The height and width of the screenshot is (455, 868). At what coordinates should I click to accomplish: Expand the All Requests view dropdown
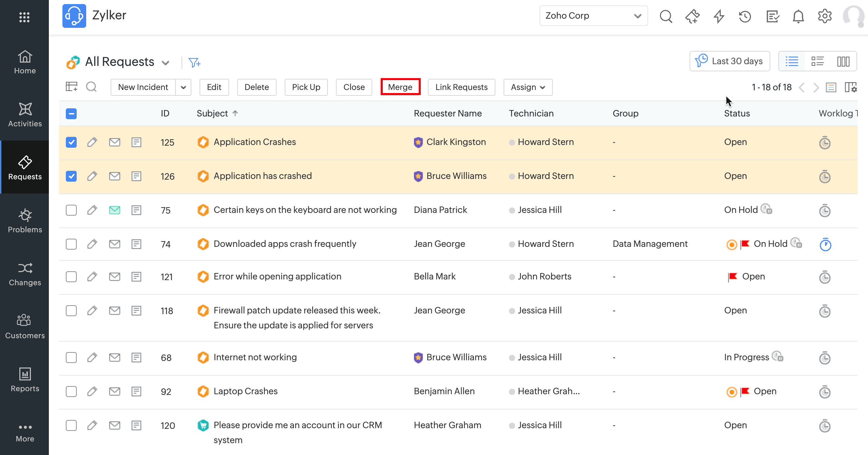point(166,63)
